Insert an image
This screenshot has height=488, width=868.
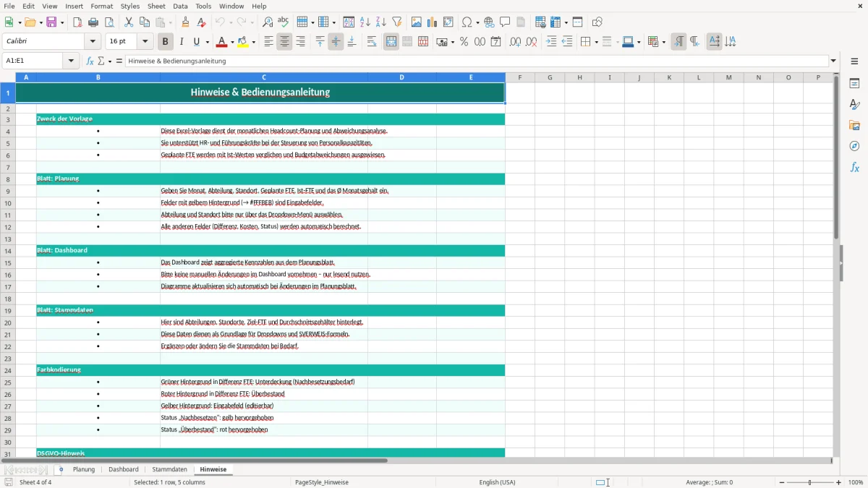click(417, 22)
